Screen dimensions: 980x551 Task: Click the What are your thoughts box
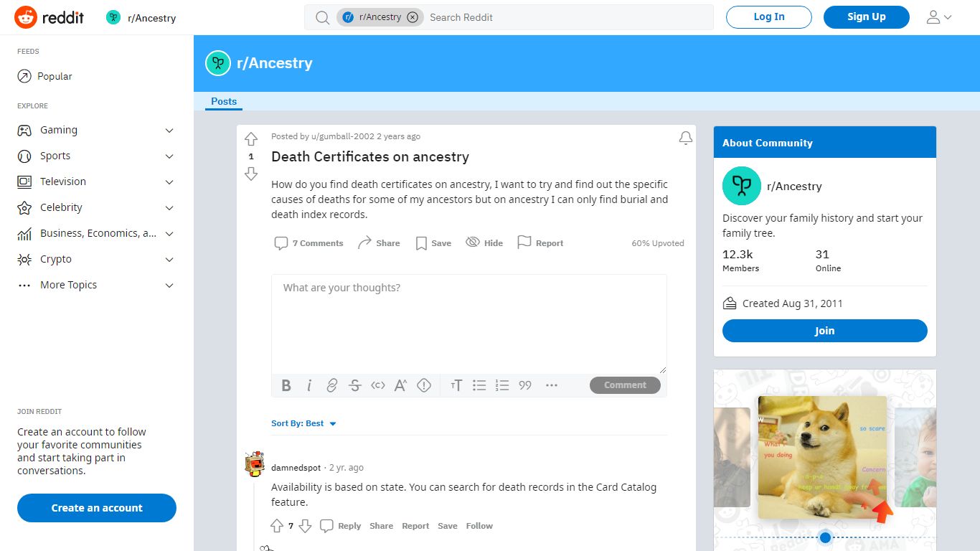point(469,324)
